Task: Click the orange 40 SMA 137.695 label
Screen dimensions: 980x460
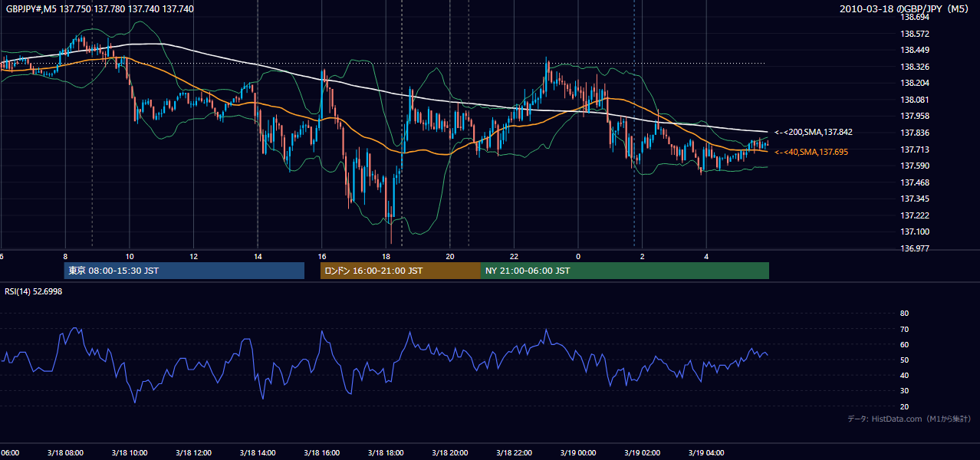Action: 811,152
